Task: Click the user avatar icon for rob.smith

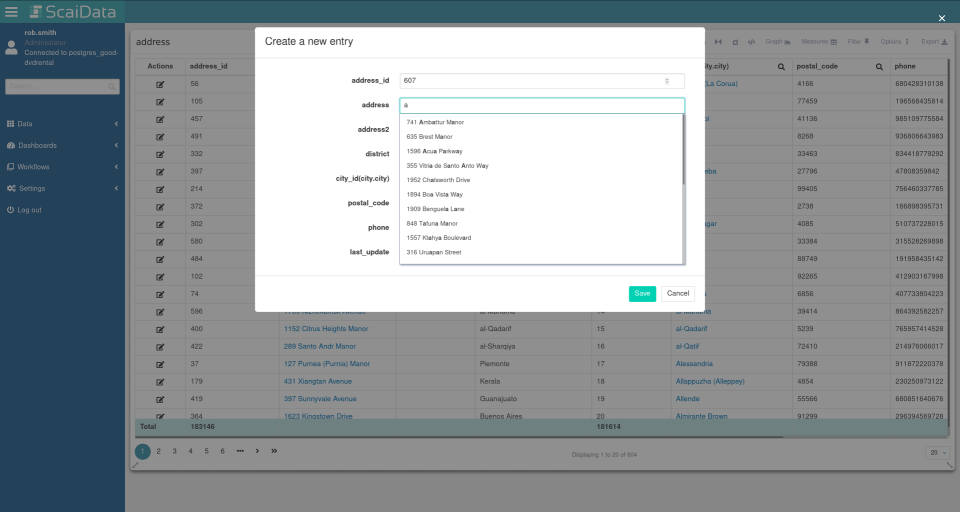Action: click(x=11, y=47)
